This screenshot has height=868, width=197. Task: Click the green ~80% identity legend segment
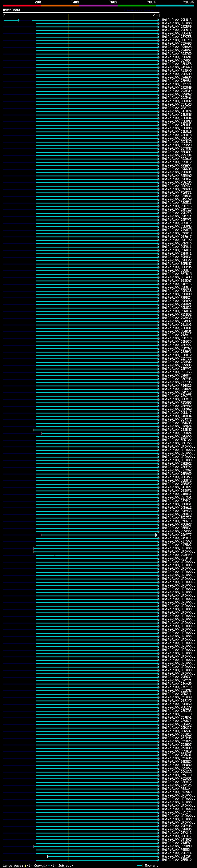[x=137, y=6]
